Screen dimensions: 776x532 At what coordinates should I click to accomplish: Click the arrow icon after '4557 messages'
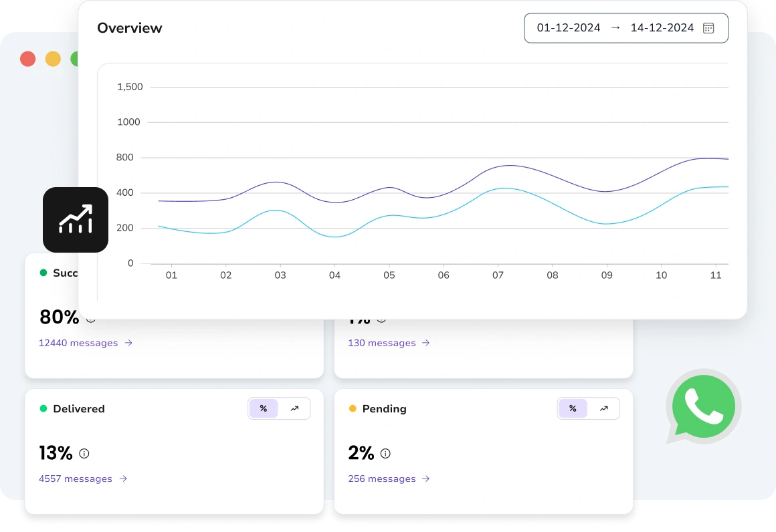[x=122, y=479]
